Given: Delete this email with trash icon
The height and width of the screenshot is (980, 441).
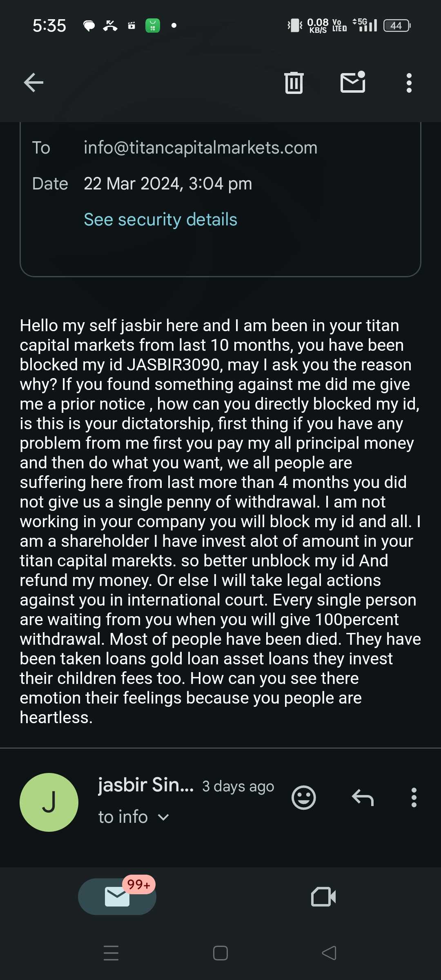Looking at the screenshot, I should pos(294,83).
